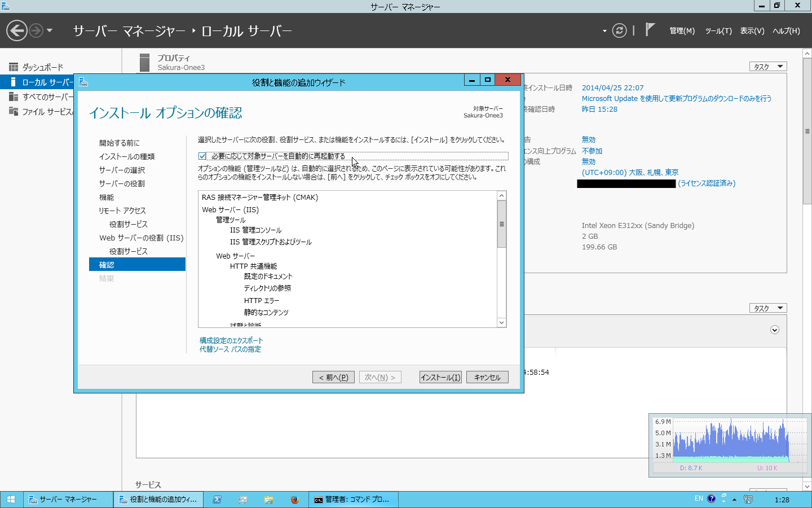Go to リモート アクセス wizard step
This screenshot has height=508, width=812.
click(x=122, y=211)
